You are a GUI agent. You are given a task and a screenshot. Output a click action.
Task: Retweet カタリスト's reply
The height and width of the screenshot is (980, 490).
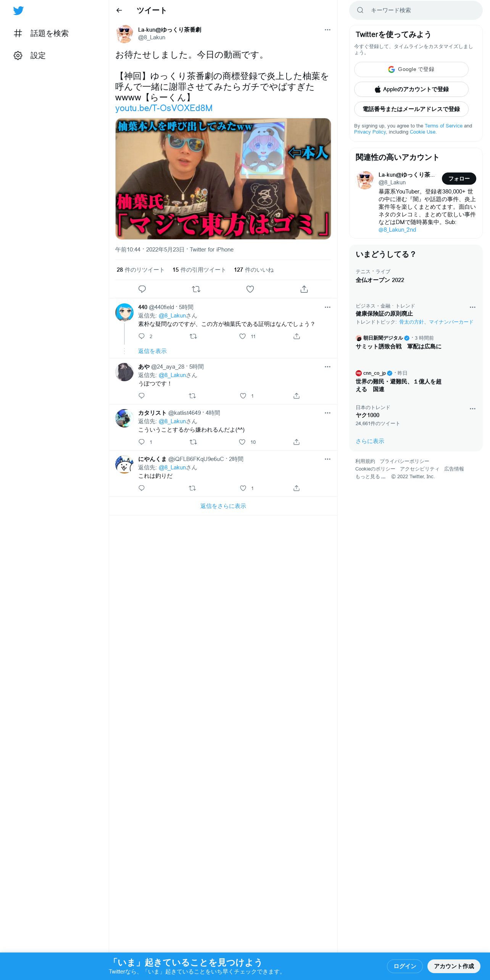coord(193,442)
